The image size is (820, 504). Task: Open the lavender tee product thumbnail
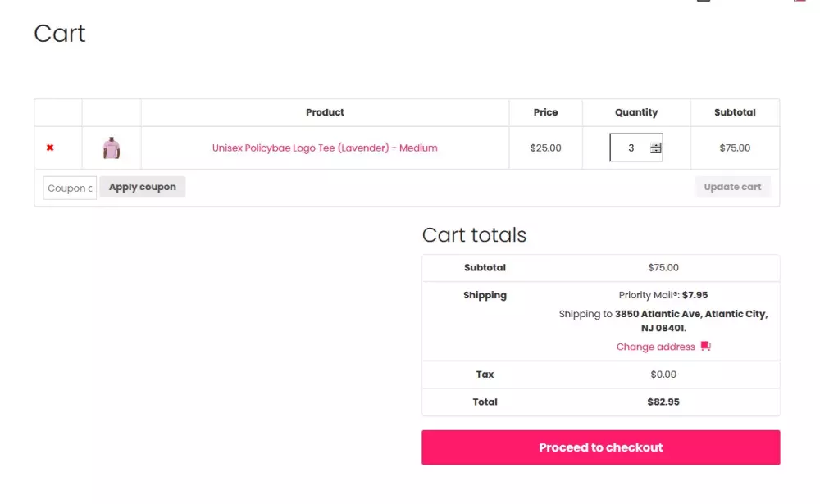(112, 148)
